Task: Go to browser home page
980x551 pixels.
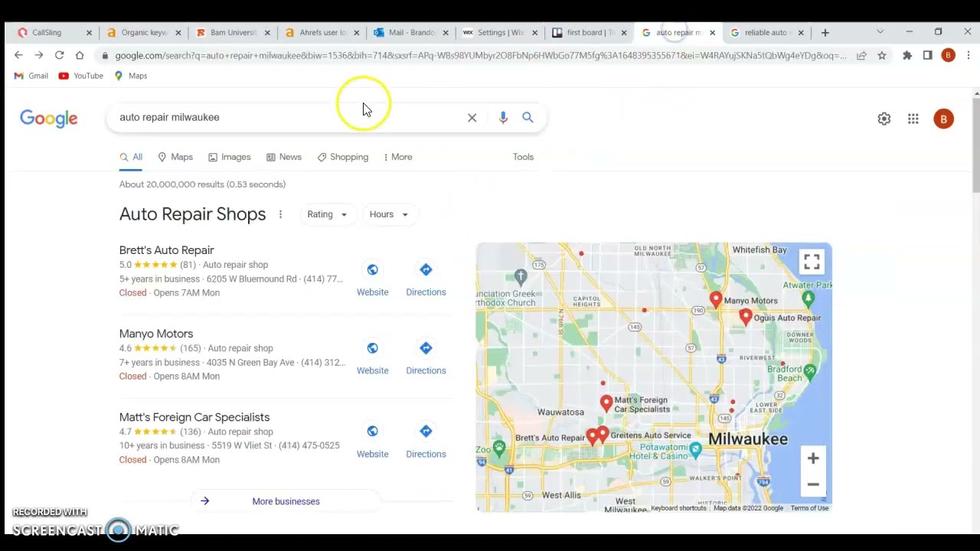Action: [80, 55]
